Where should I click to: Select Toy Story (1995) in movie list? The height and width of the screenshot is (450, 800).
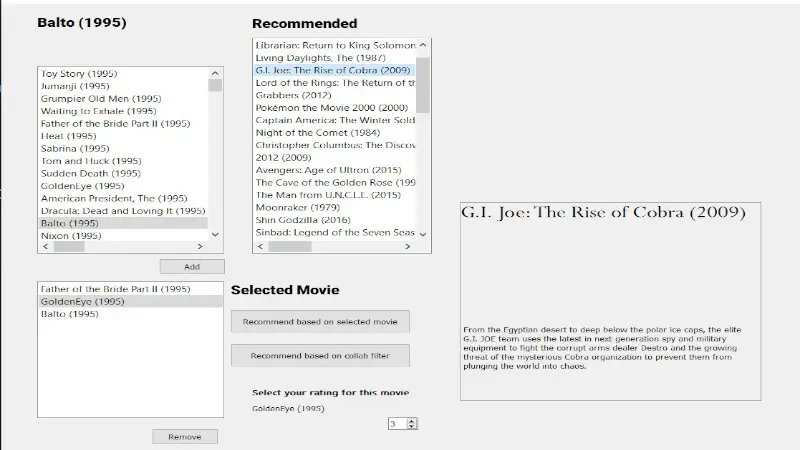click(123, 73)
